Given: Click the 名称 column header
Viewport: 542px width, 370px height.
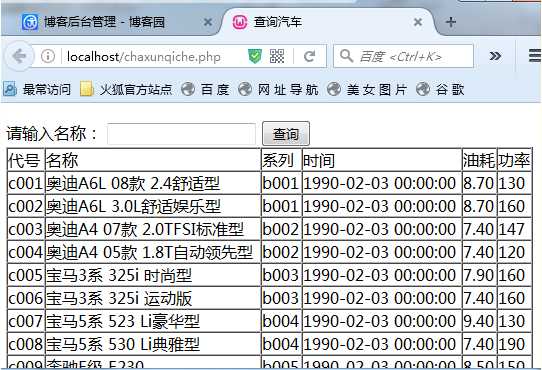Looking at the screenshot, I should click(153, 160).
